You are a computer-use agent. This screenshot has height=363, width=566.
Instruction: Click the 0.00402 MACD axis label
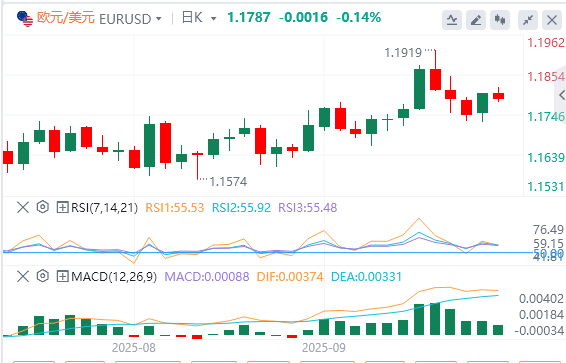click(x=541, y=299)
